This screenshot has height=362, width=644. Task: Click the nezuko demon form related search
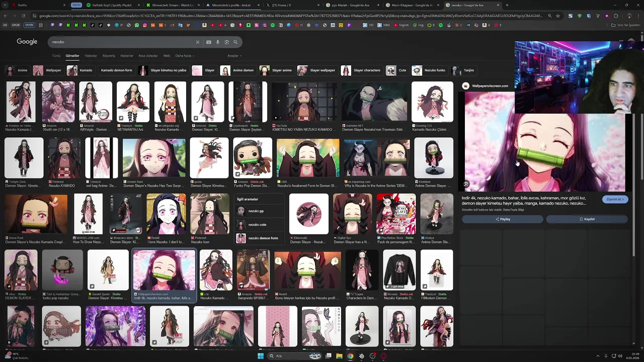(260, 238)
